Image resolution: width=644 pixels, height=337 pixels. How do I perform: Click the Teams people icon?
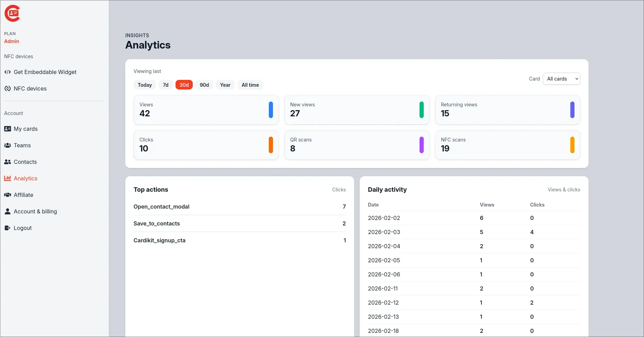(8, 145)
